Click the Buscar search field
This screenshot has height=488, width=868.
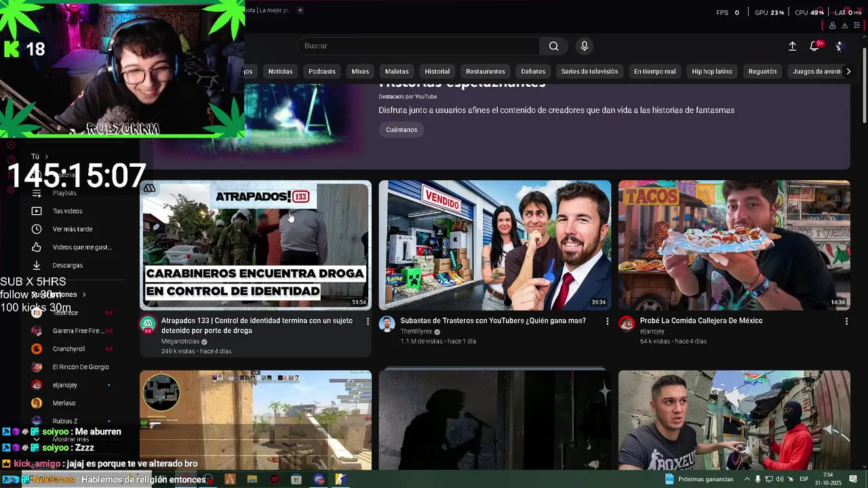tap(418, 46)
